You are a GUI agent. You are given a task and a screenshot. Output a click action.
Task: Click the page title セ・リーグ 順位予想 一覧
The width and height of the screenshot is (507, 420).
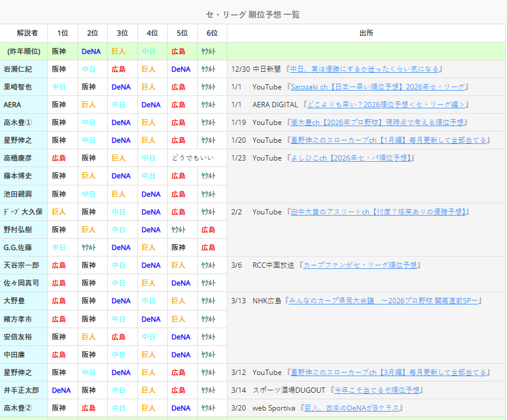pyautogui.click(x=253, y=14)
